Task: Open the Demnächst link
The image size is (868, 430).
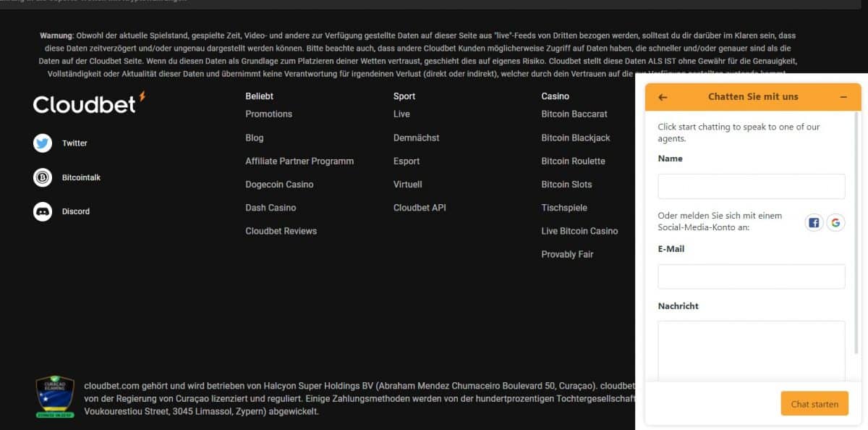Action: click(x=417, y=138)
